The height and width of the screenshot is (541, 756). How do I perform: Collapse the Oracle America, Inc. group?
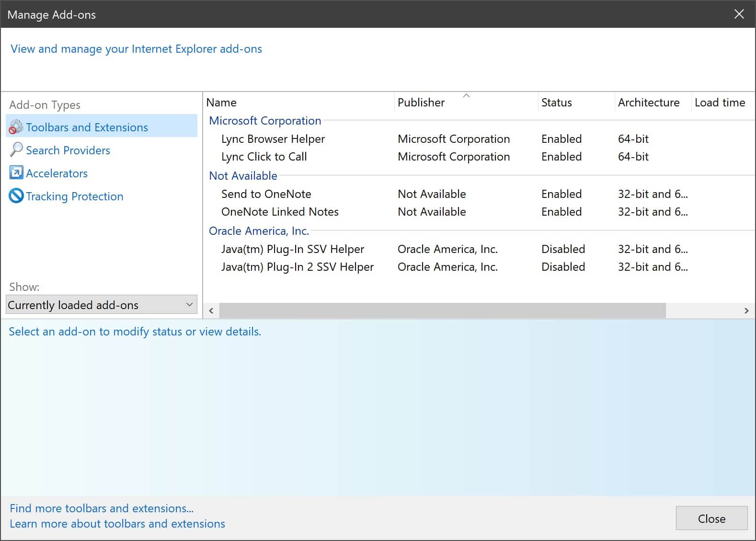[x=259, y=231]
